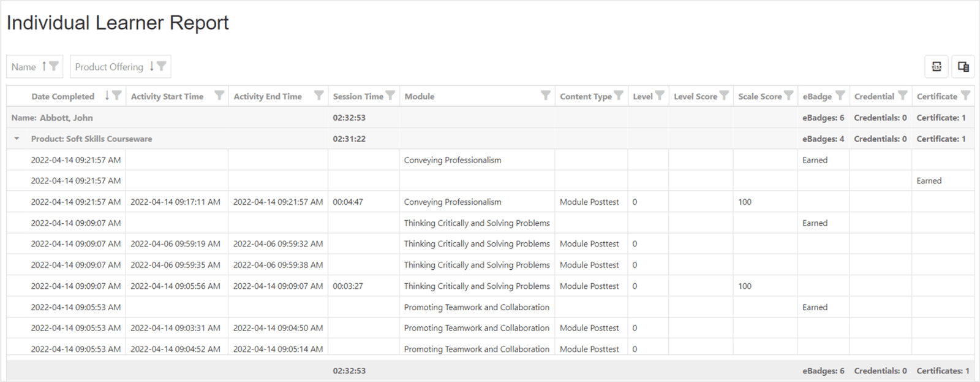This screenshot has width=980, height=382.
Task: Select 'Product: Soft Skills Courseware' row label
Action: pyautogui.click(x=91, y=139)
